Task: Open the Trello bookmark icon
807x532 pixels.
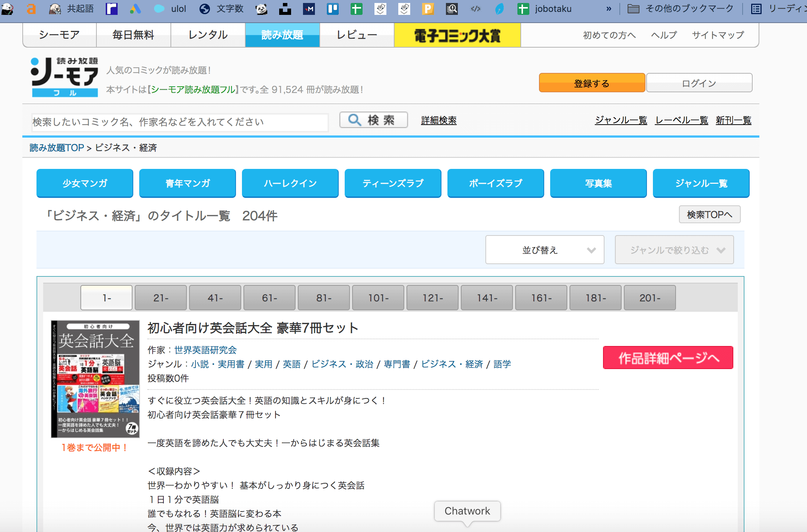Action: (x=333, y=9)
